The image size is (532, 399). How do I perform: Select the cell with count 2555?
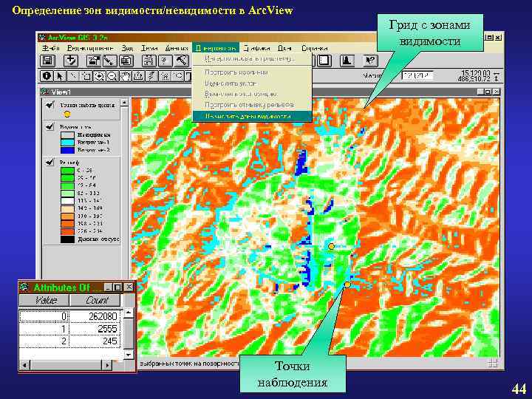click(x=95, y=329)
